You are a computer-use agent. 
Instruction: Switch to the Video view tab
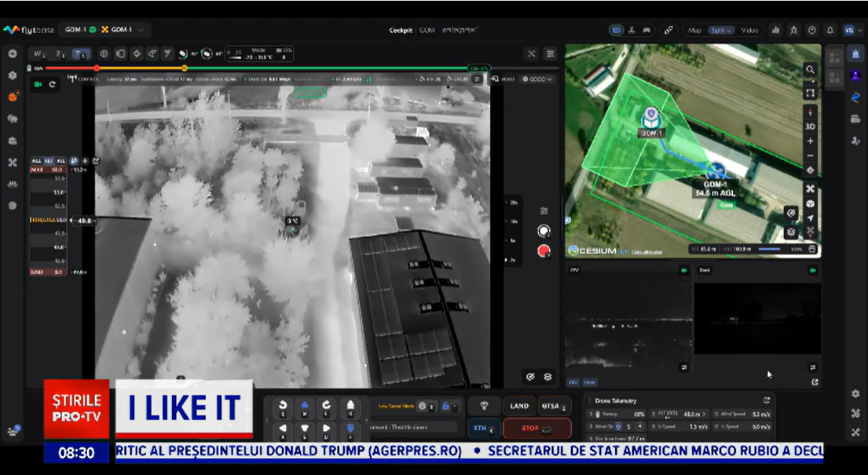[x=749, y=31]
